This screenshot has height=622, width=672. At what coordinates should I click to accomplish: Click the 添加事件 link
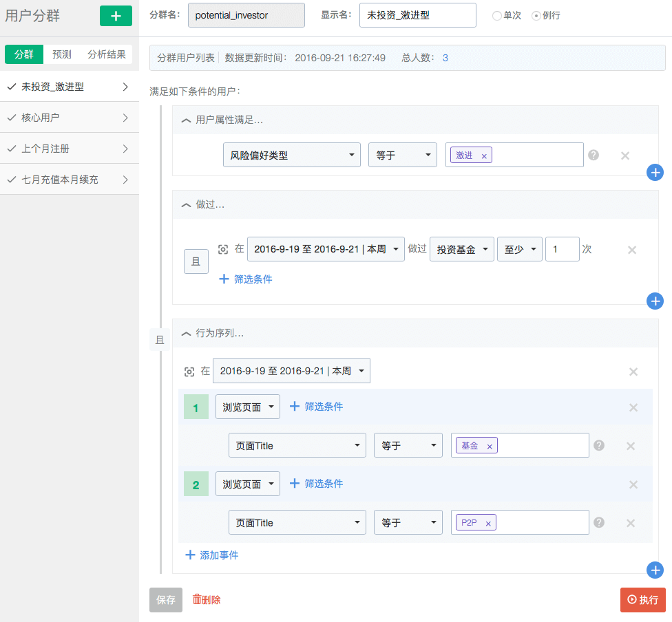(212, 555)
